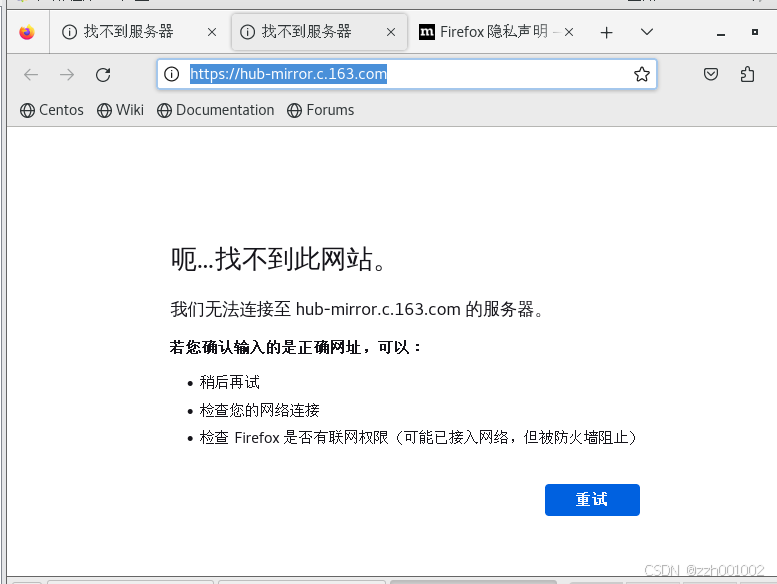Click text 我们无法连接至 hub-mirror.c.163.com 的服务器
The width and height of the screenshot is (777, 584).
357,309
